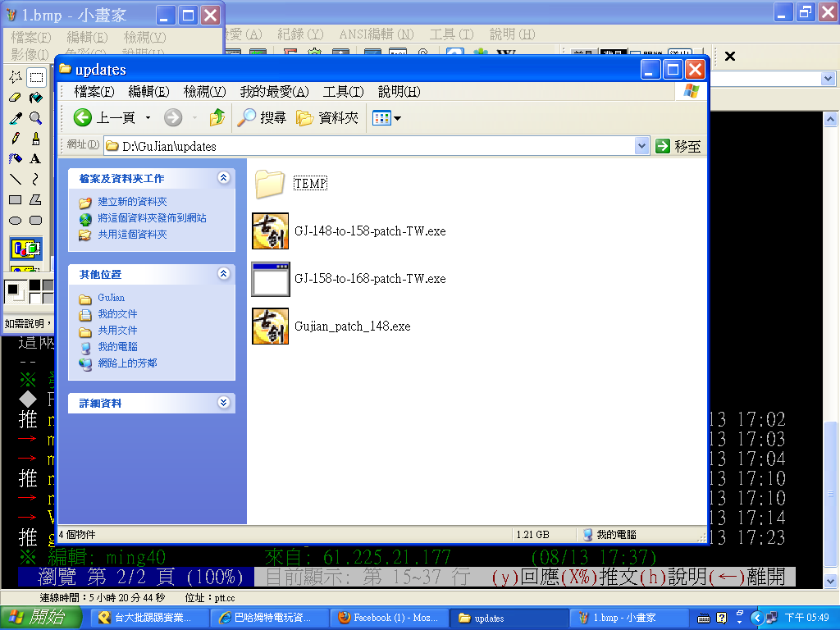The height and width of the screenshot is (630, 840).
Task: Choose the Text tool in Paint
Action: [35, 159]
